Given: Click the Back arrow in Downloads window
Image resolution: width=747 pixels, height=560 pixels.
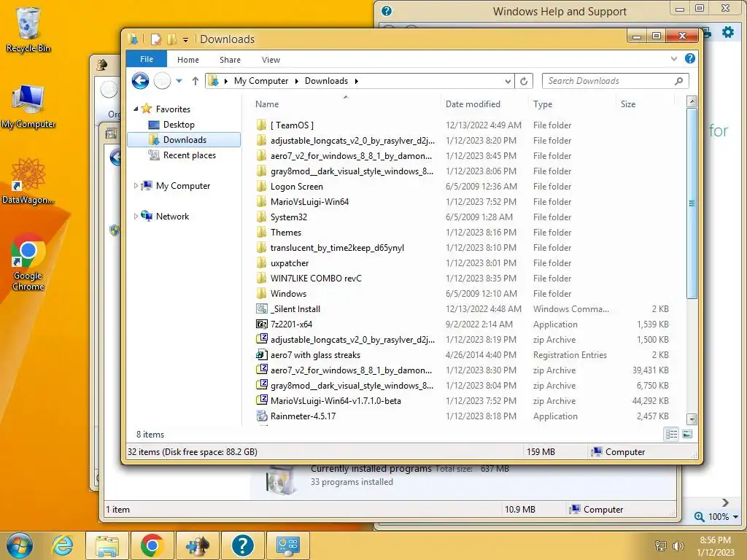Looking at the screenshot, I should pos(140,81).
